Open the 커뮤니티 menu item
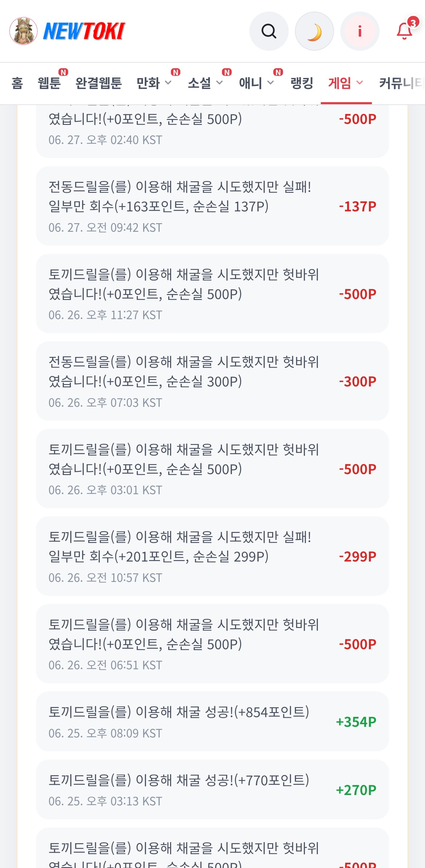 401,83
